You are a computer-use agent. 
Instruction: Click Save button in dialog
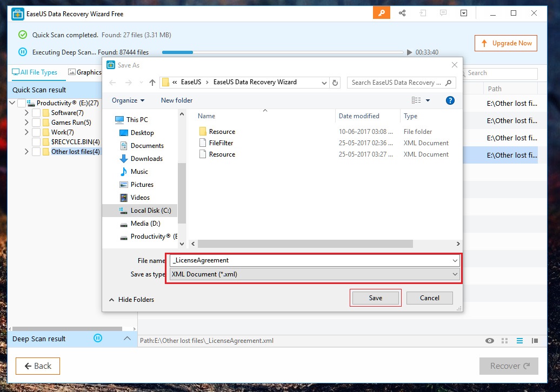point(375,298)
